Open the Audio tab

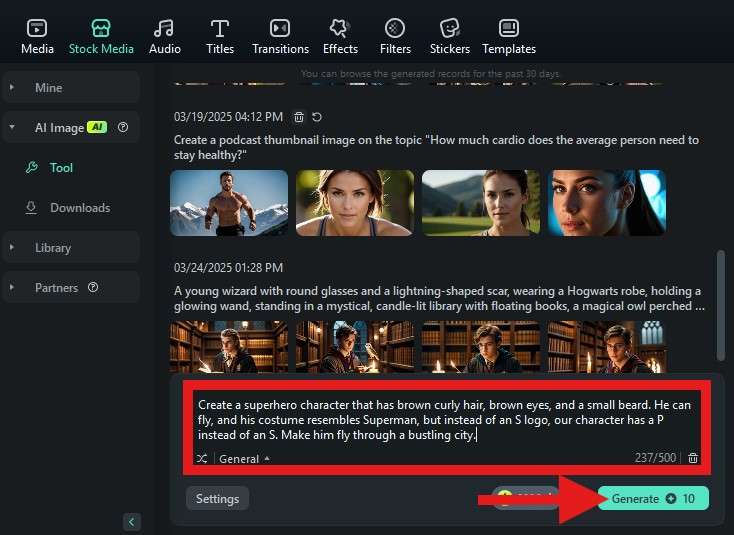[x=164, y=37]
